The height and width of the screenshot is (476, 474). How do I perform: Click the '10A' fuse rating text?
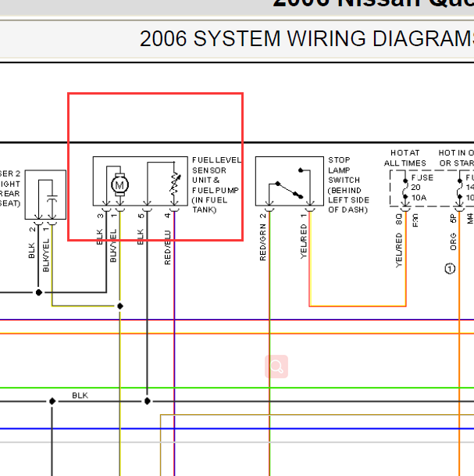pyautogui.click(x=419, y=198)
